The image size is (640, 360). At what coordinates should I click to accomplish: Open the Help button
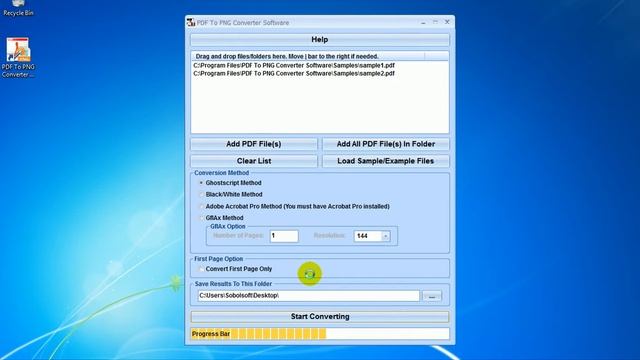[x=320, y=40]
